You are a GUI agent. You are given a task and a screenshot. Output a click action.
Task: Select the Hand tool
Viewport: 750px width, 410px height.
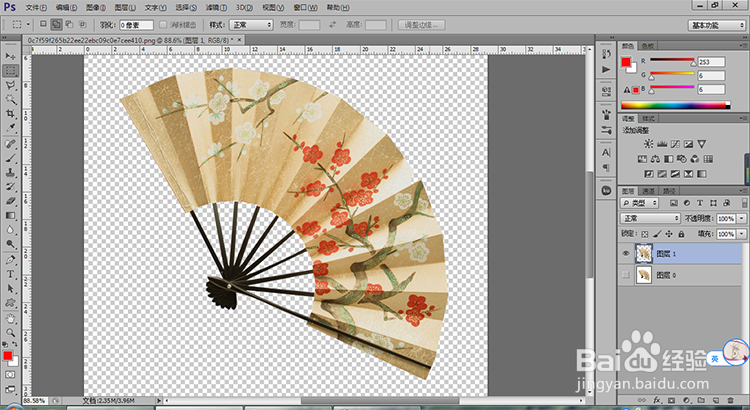(11, 319)
